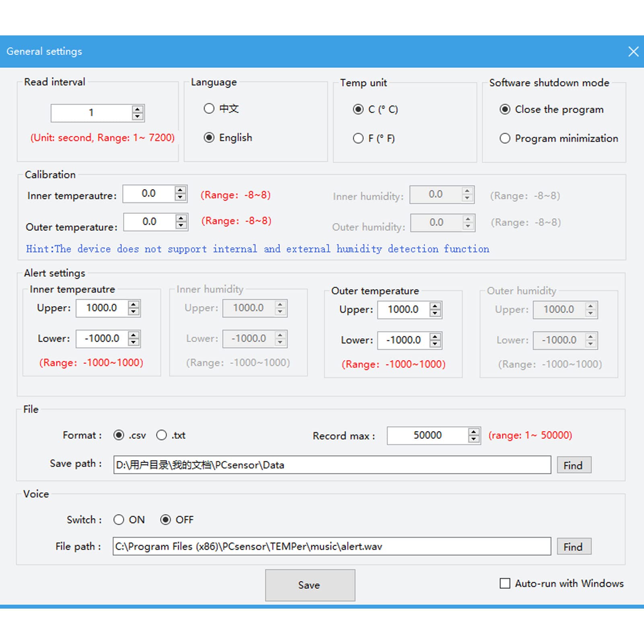Image resolution: width=644 pixels, height=644 pixels.
Task: Click Find button next to Save path
Action: point(574,465)
